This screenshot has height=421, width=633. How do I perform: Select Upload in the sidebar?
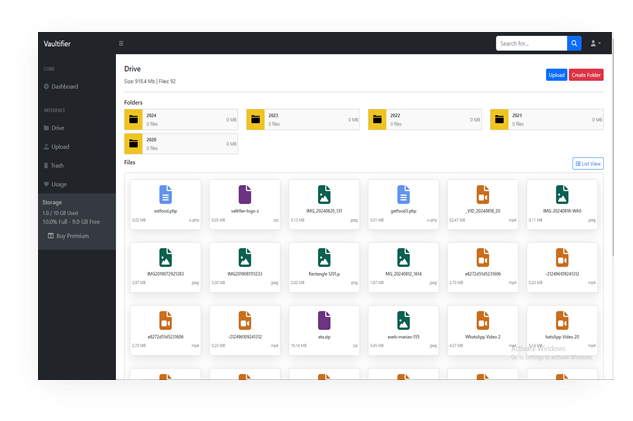[57, 147]
